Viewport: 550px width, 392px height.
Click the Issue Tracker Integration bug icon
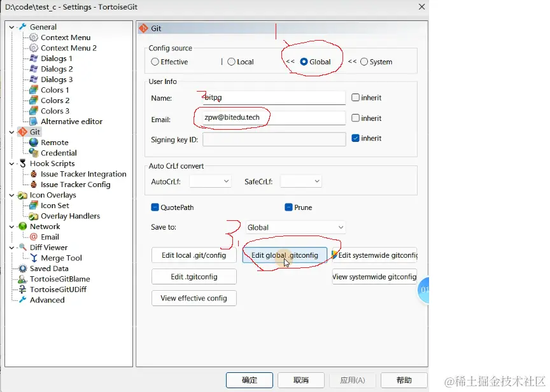pyautogui.click(x=34, y=174)
